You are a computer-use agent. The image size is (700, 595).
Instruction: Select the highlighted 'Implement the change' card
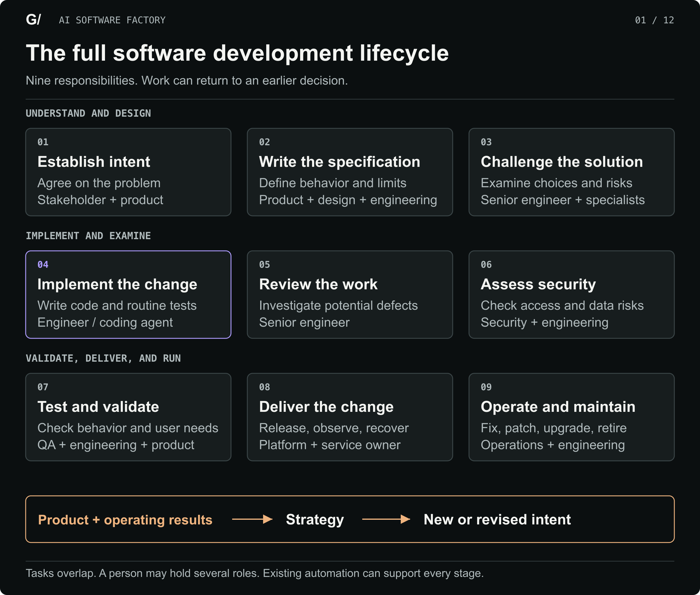point(128,295)
